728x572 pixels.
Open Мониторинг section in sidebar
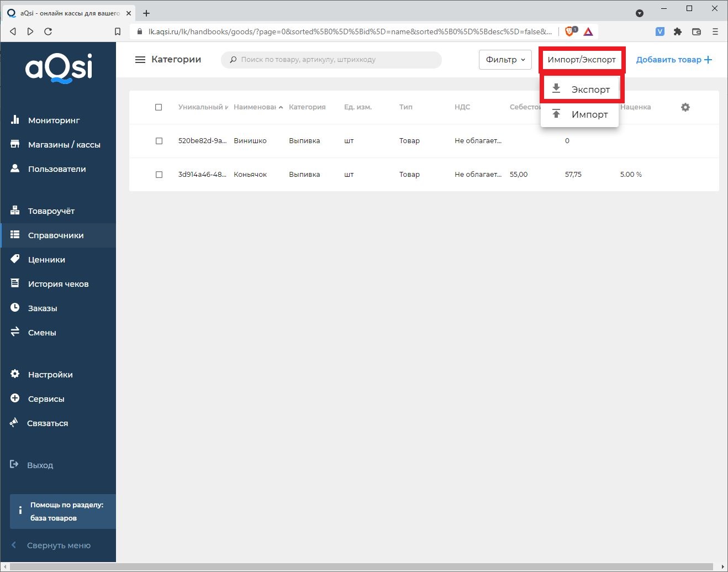pyautogui.click(x=54, y=120)
